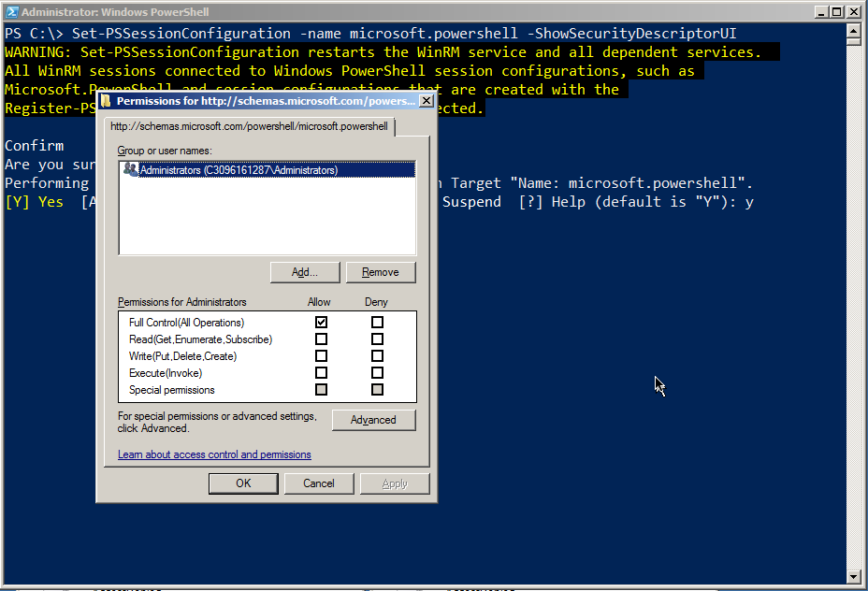Viewport: 868px width, 591px height.
Task: Close the Permissions dialog with X button
Action: pyautogui.click(x=427, y=100)
